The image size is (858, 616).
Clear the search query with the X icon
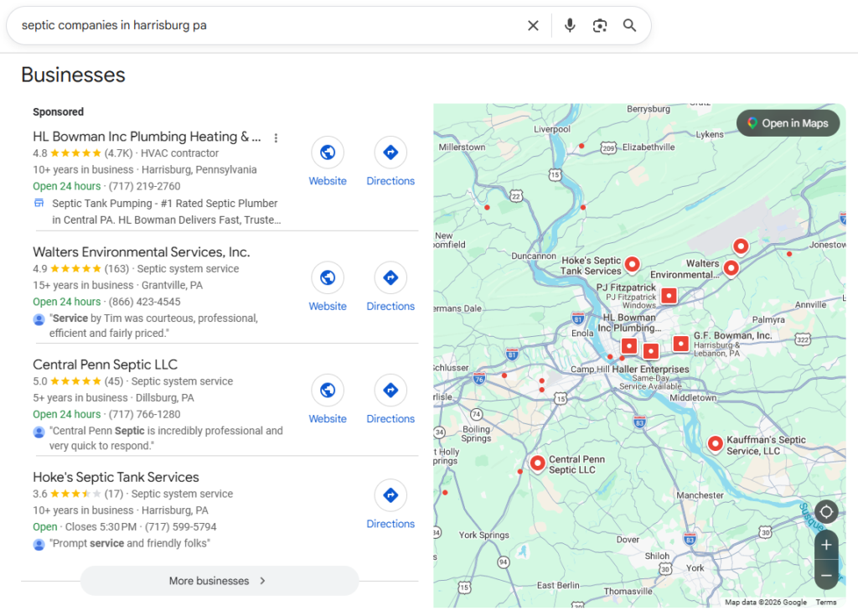click(534, 25)
